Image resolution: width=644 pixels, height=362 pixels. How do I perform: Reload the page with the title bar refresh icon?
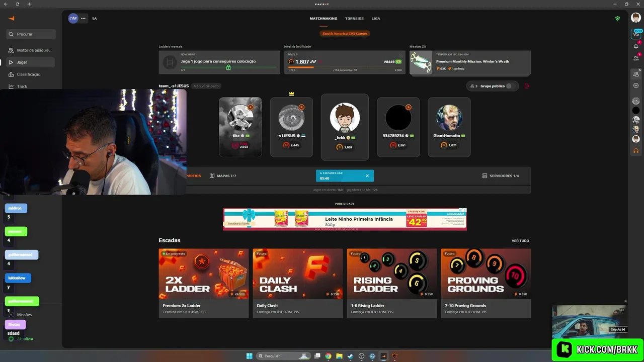(x=17, y=4)
